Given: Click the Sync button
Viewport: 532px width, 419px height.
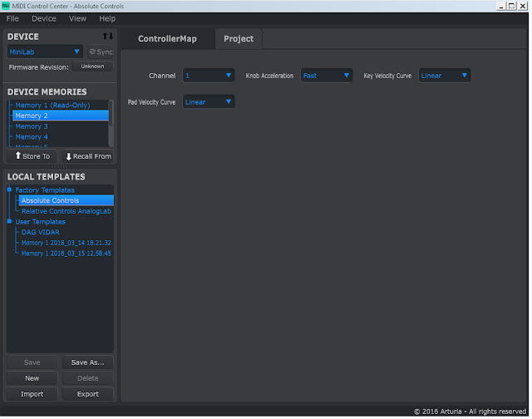Looking at the screenshot, I should tap(101, 52).
